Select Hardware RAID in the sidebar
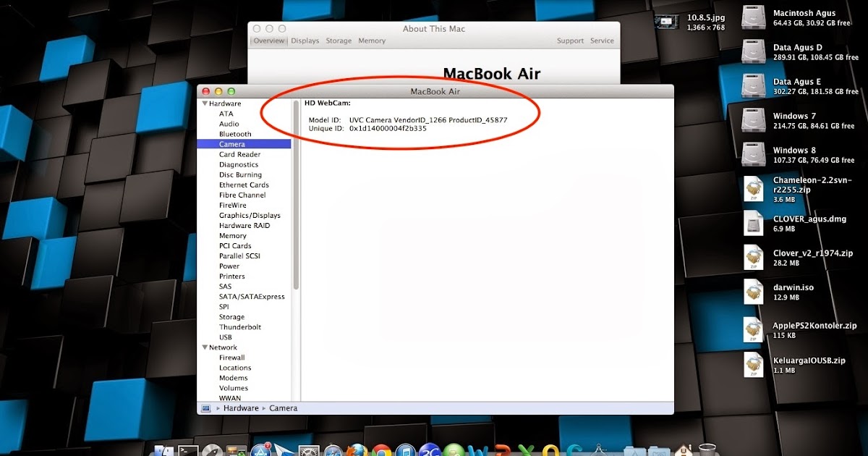The image size is (868, 456). coord(244,225)
